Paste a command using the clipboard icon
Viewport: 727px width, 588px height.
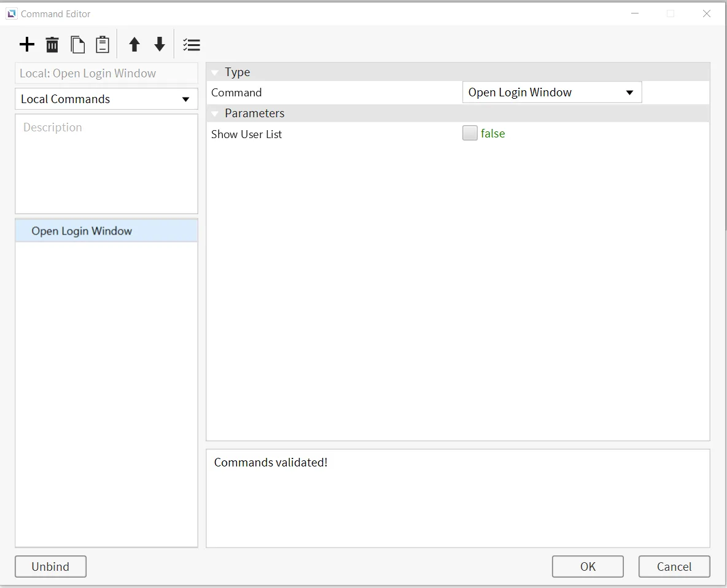click(x=103, y=45)
